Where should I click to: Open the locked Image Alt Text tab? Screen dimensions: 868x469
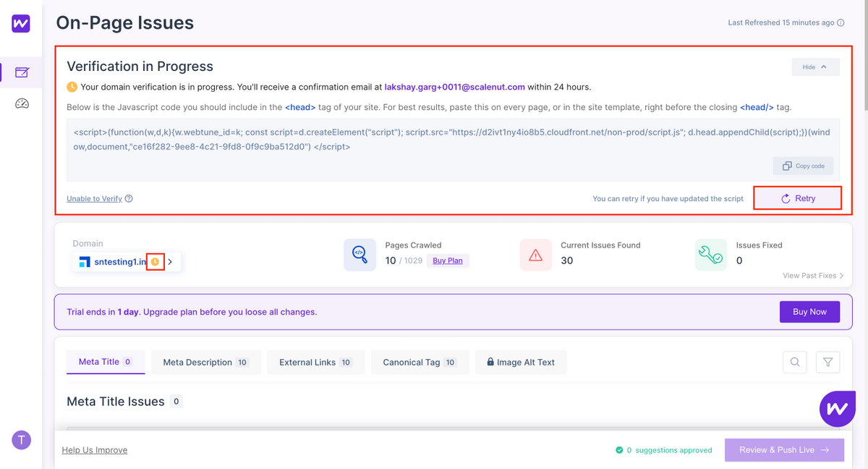tap(521, 363)
